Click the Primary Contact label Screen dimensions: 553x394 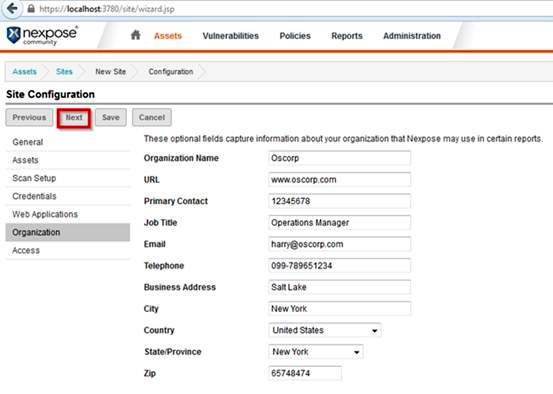pyautogui.click(x=176, y=201)
